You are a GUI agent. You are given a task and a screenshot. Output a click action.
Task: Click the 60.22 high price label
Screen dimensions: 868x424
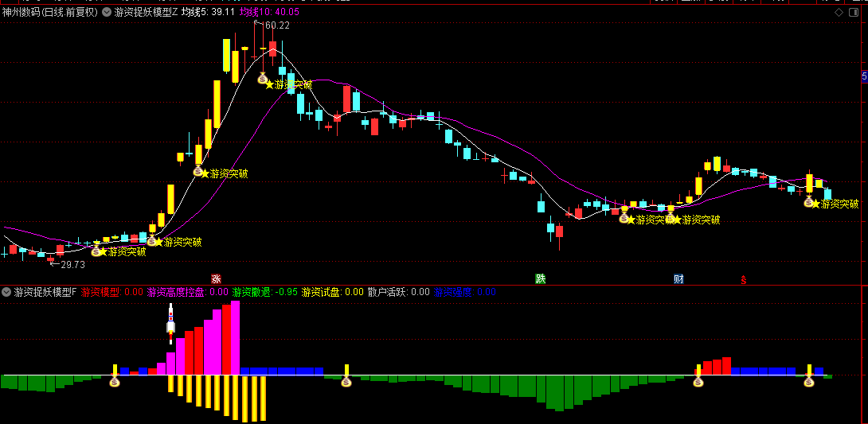click(x=276, y=25)
